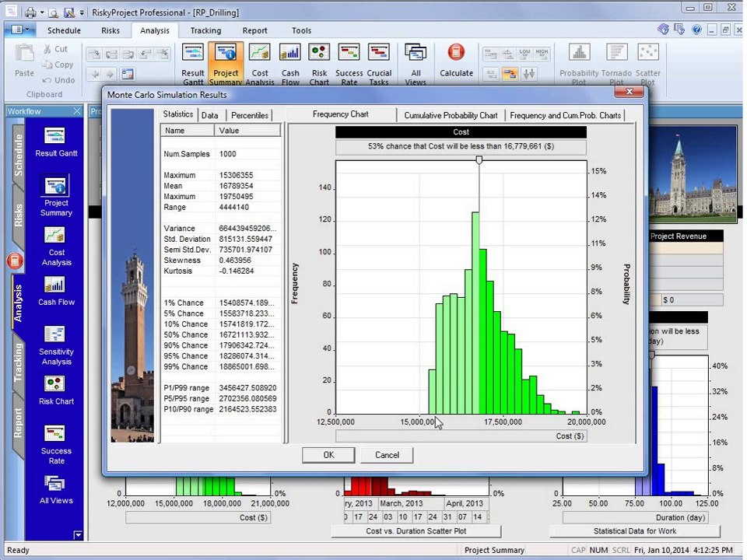Show All Views from ribbon
This screenshot has height=560, width=747.
coord(416,64)
